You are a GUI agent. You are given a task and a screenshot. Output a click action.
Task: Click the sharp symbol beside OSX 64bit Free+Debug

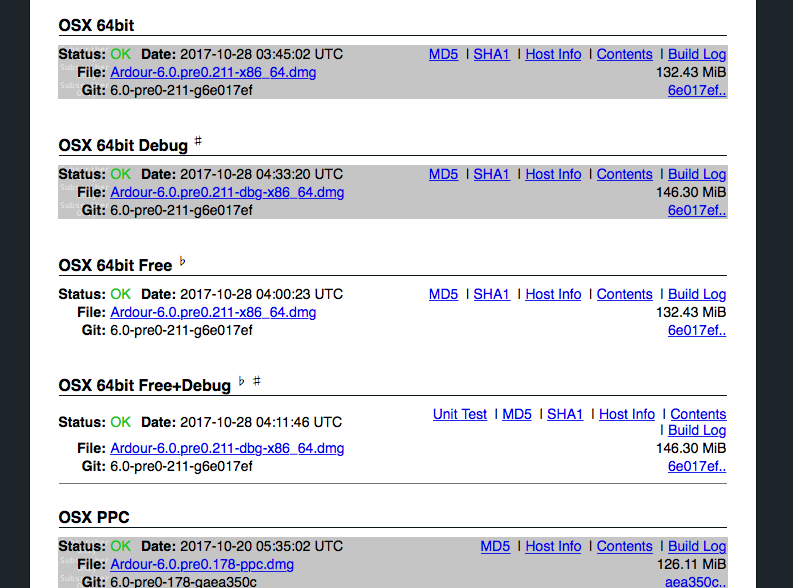click(x=257, y=382)
